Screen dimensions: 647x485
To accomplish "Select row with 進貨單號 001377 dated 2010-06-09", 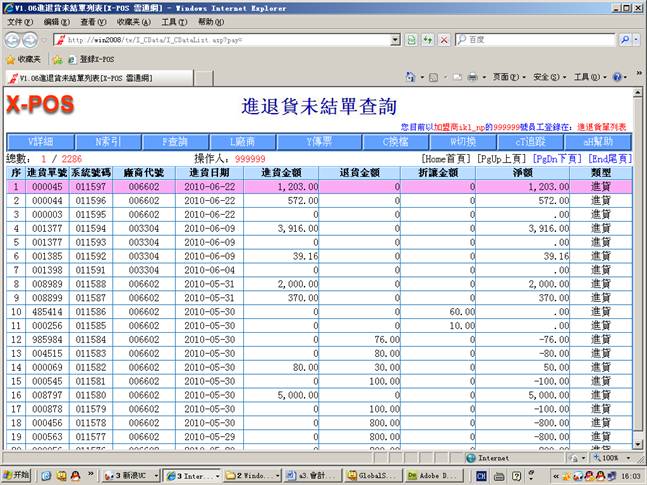I will point(46,228).
